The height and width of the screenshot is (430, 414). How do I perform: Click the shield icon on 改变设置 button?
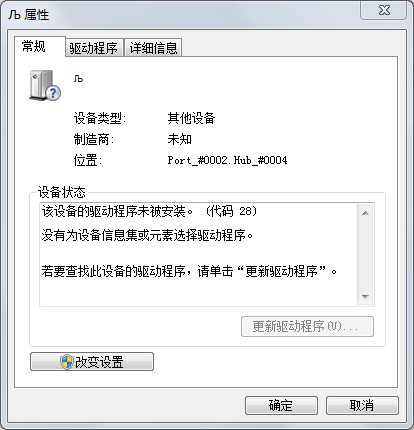pos(67,362)
